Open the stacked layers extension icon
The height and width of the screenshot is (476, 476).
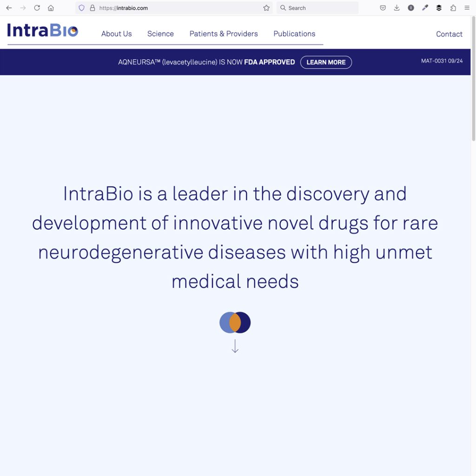pyautogui.click(x=439, y=8)
